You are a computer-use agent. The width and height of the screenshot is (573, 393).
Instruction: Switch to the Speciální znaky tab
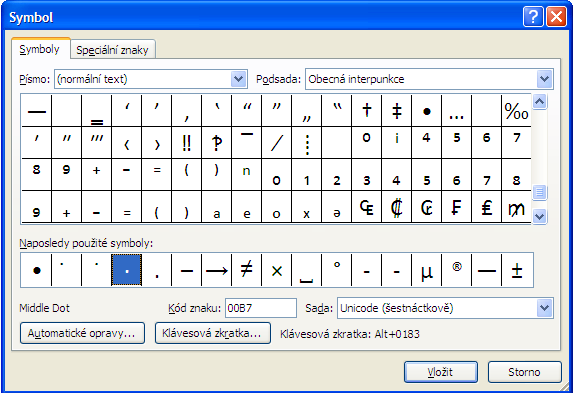click(113, 50)
